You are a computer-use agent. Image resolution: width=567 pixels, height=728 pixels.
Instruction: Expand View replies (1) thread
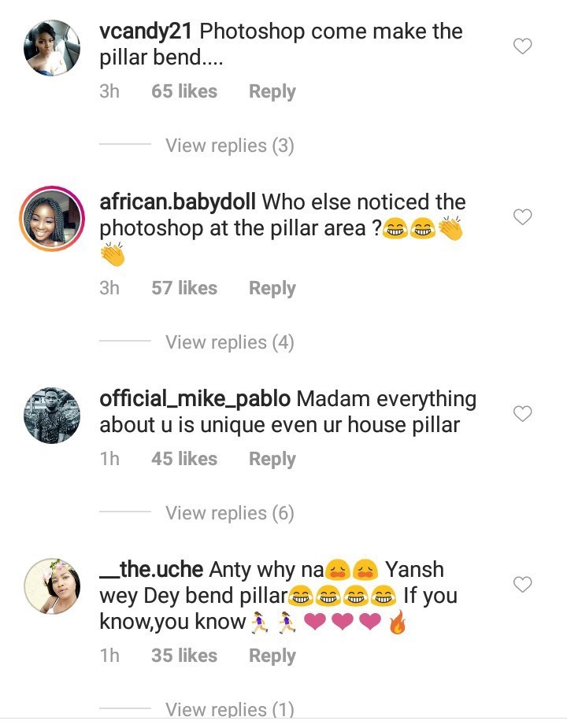pyautogui.click(x=229, y=709)
